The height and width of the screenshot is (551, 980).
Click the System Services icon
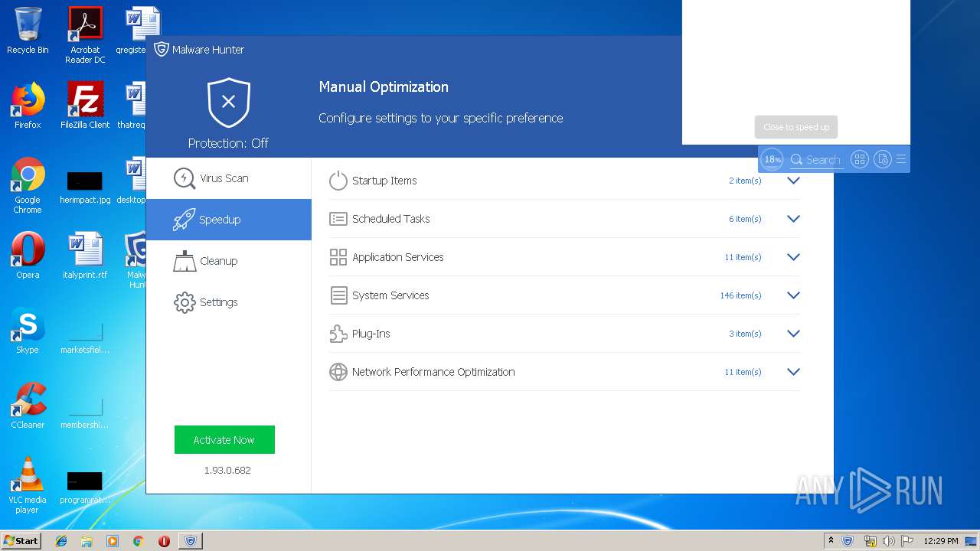tap(338, 295)
